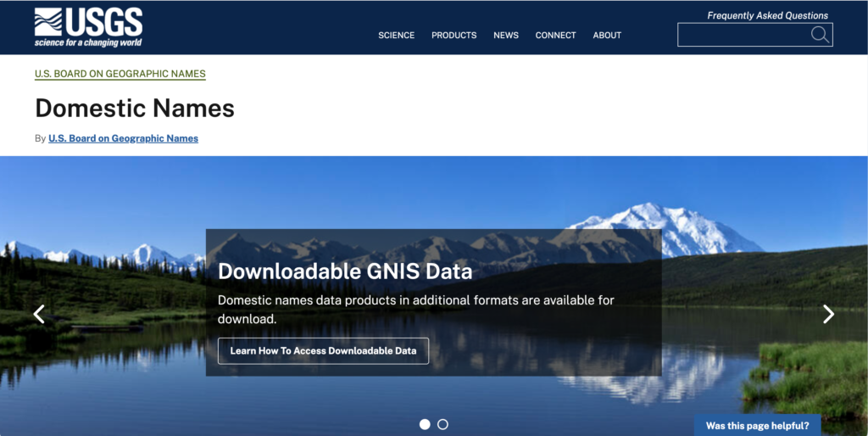Go to the previous carousel slide arrow
The width and height of the screenshot is (868, 436).
click(x=39, y=314)
